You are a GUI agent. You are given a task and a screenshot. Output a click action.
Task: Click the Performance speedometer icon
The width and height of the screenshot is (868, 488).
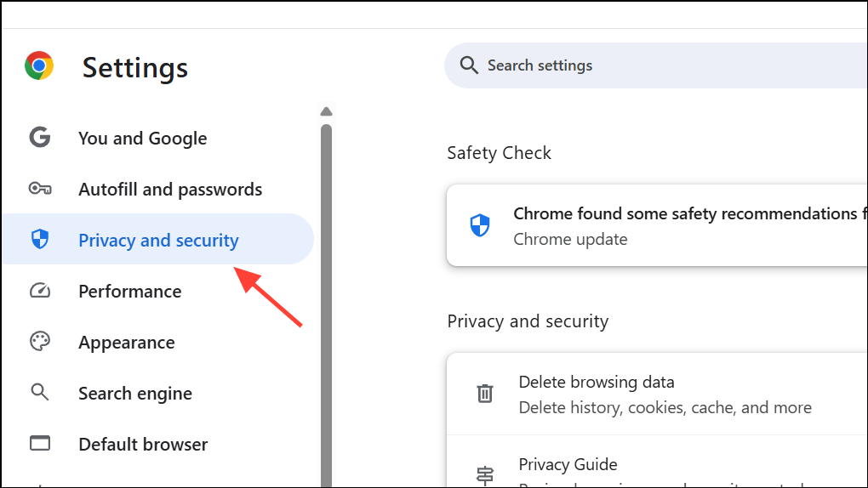coord(40,291)
